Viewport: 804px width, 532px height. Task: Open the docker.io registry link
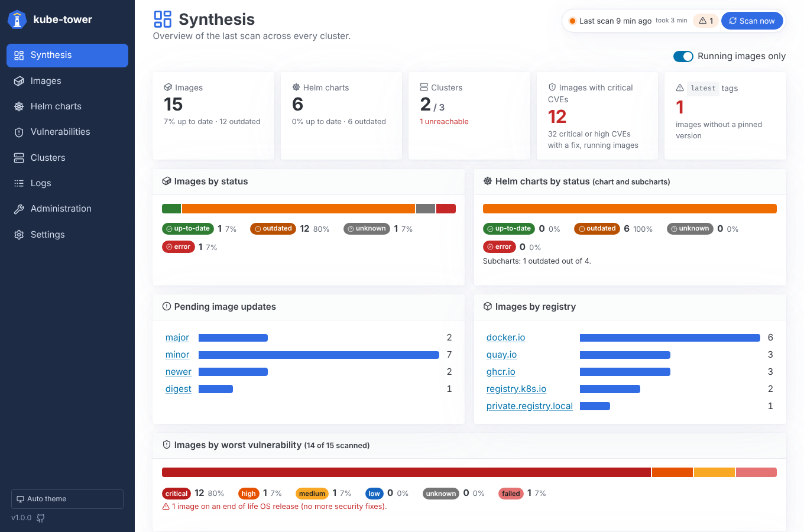[x=505, y=338]
